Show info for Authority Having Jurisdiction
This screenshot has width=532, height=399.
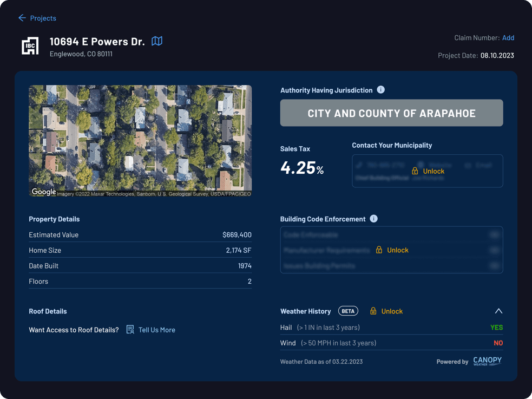(380, 90)
